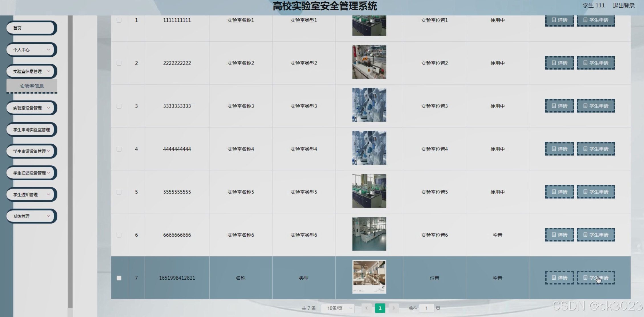Screen dimensions: 644x317
Task: Click 详情 icon button for lab row 4
Action: [x=559, y=149]
